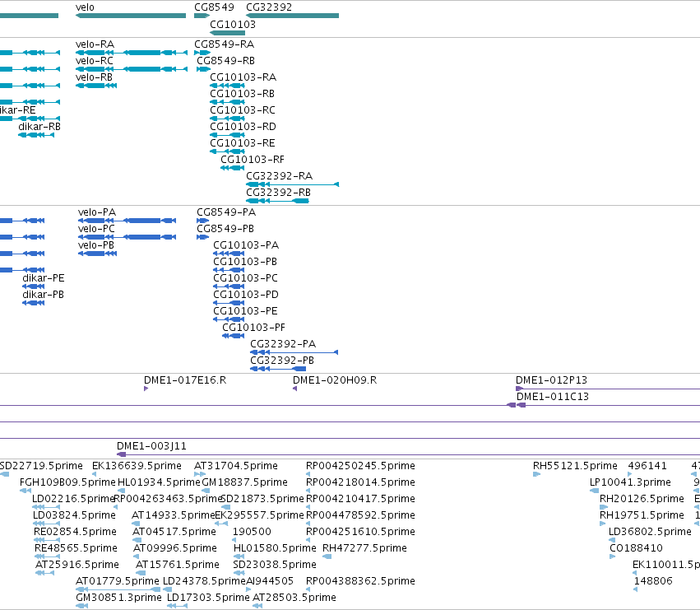Image resolution: width=700 pixels, height=610 pixels.
Task: Select CG10103-RB transcript
Action: click(x=227, y=102)
